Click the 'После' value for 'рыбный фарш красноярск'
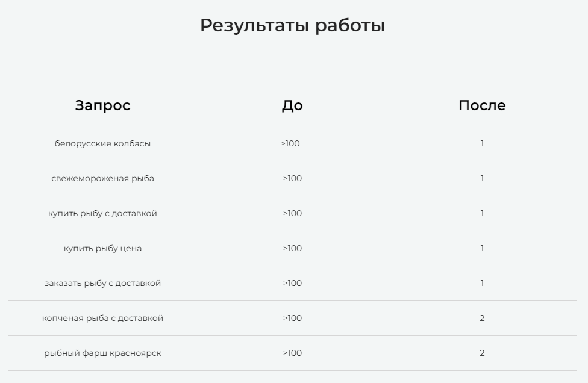The width and height of the screenshot is (588, 383). [482, 353]
